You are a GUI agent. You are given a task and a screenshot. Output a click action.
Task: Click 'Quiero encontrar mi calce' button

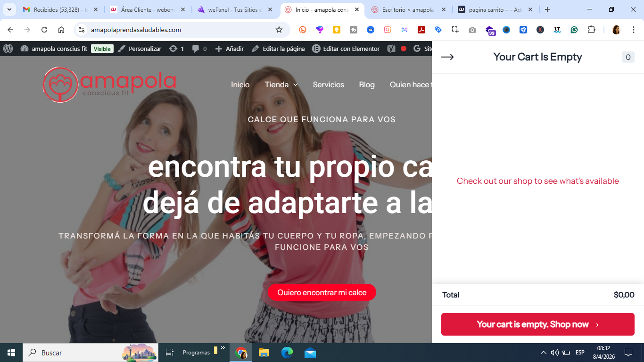coord(322,292)
